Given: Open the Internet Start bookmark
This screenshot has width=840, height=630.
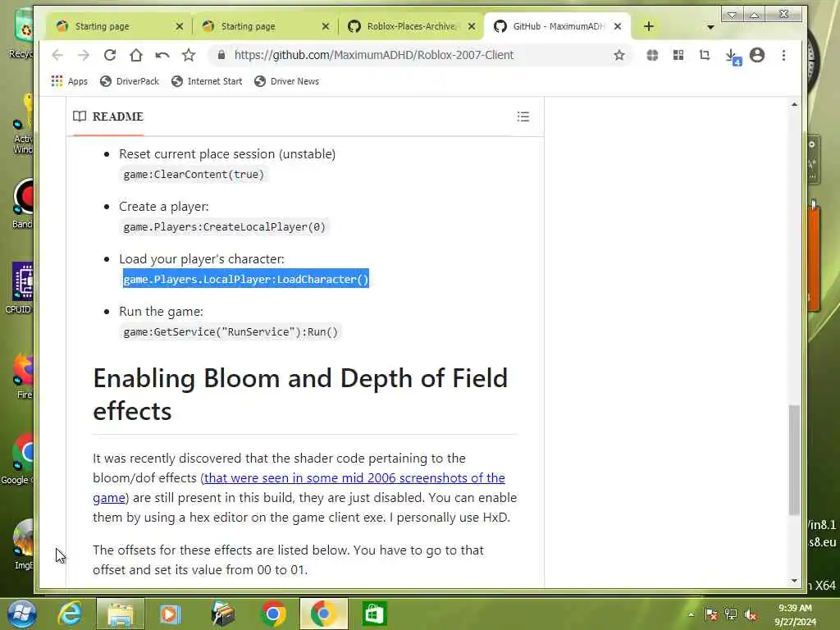Looking at the screenshot, I should (207, 81).
